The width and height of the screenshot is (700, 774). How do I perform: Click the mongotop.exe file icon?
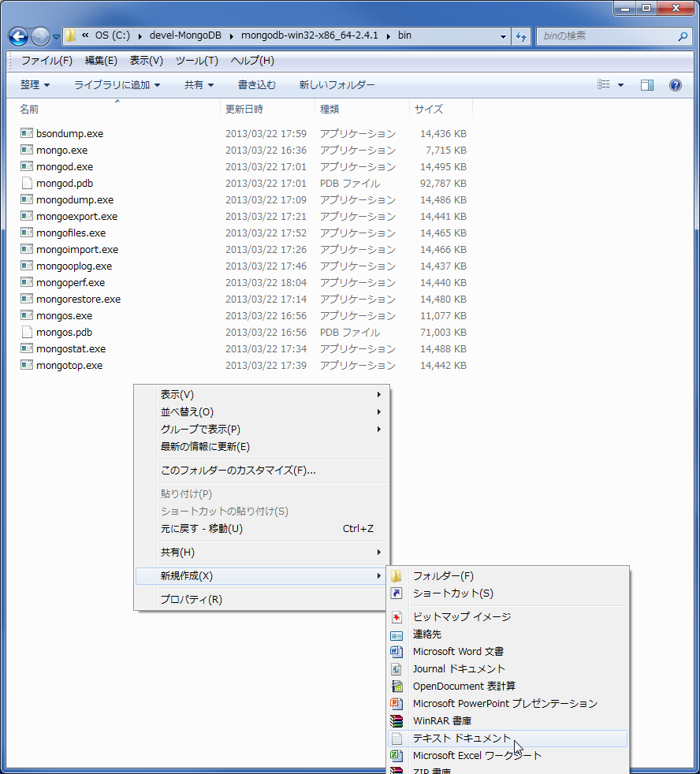[27, 365]
